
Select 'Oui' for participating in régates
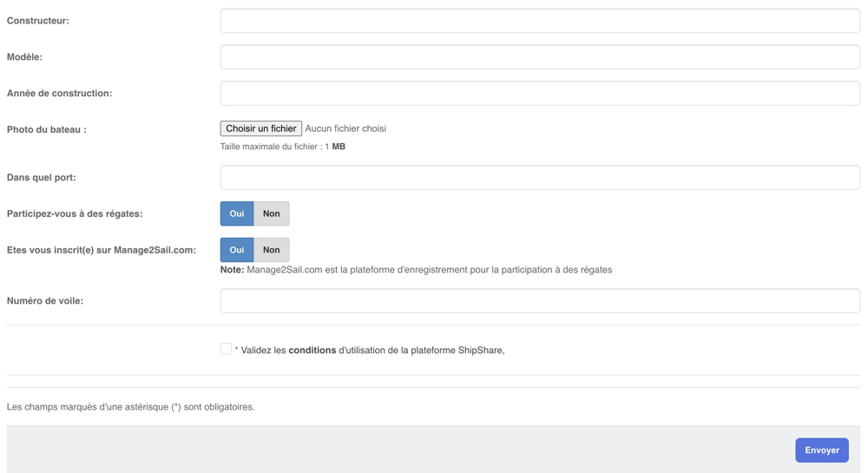(236, 214)
